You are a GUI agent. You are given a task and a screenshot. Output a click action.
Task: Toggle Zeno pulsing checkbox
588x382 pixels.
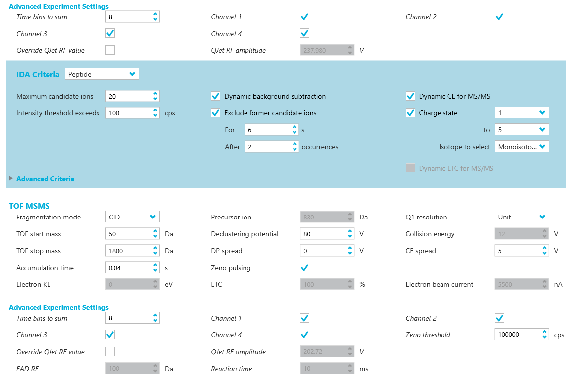tap(305, 268)
